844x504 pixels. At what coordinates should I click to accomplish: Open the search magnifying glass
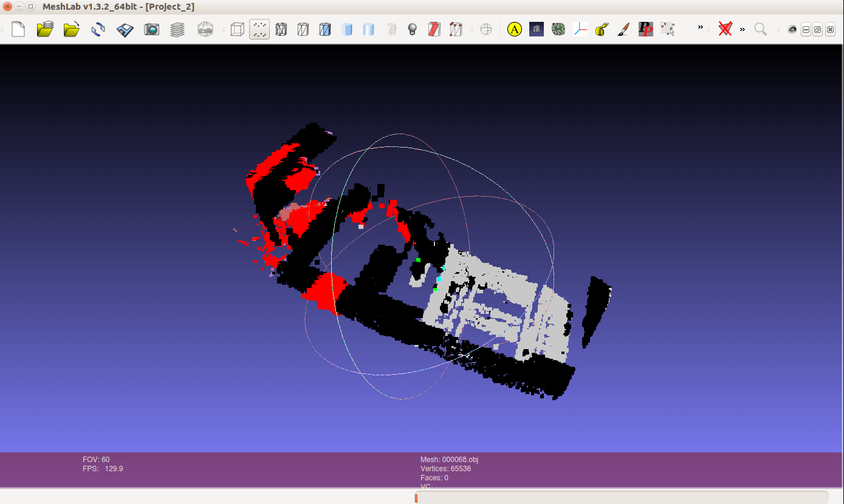coord(760,29)
